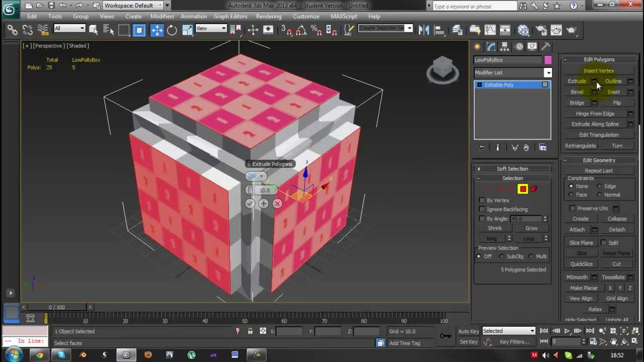This screenshot has width=644, height=362.
Task: Click Configure Modifier Sets icon
Action: [543, 147]
